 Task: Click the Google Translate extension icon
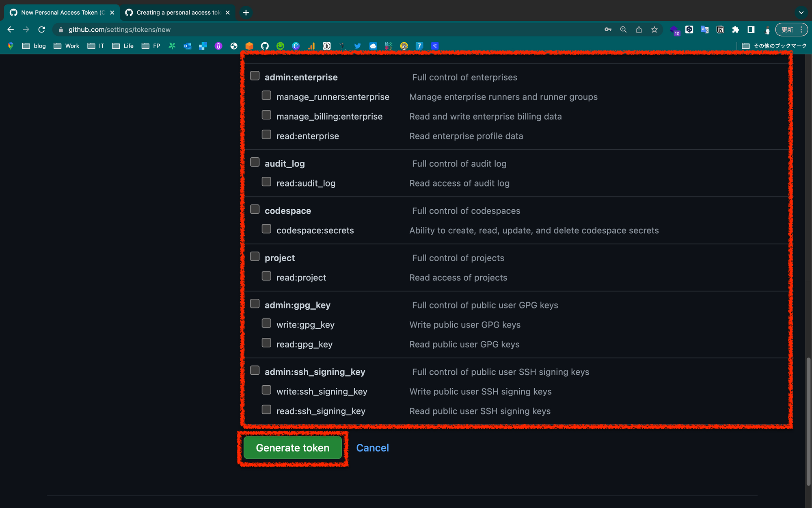pyautogui.click(x=705, y=30)
